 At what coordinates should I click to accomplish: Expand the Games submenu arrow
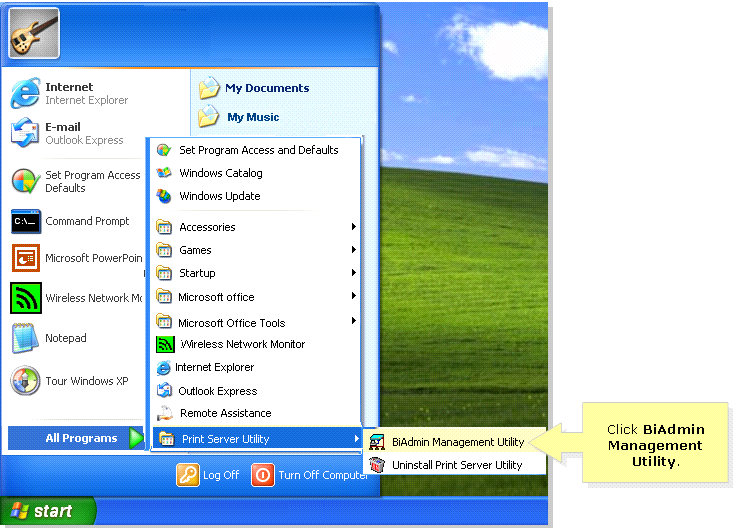click(x=354, y=249)
